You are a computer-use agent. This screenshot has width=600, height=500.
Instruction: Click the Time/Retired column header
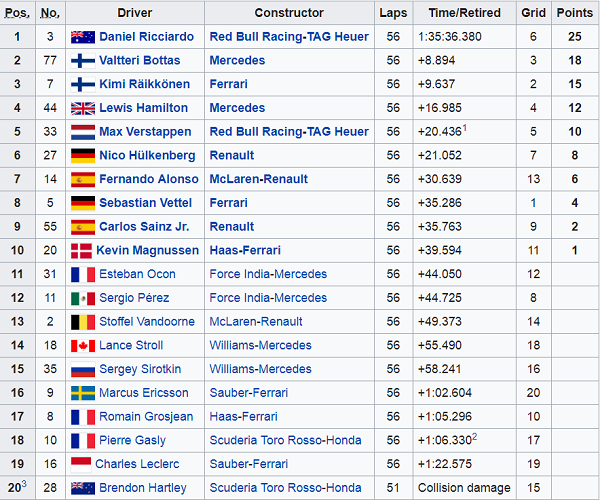pyautogui.click(x=465, y=13)
